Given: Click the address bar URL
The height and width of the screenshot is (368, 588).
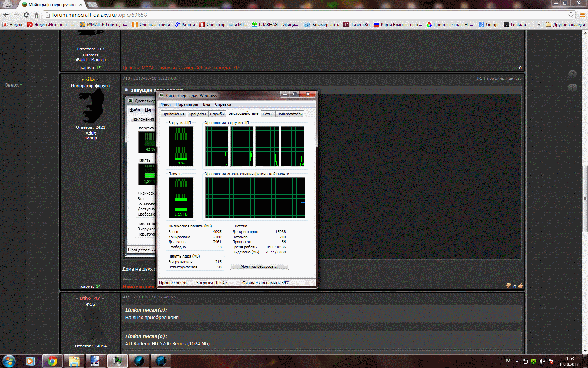Looking at the screenshot, I should pyautogui.click(x=99, y=15).
